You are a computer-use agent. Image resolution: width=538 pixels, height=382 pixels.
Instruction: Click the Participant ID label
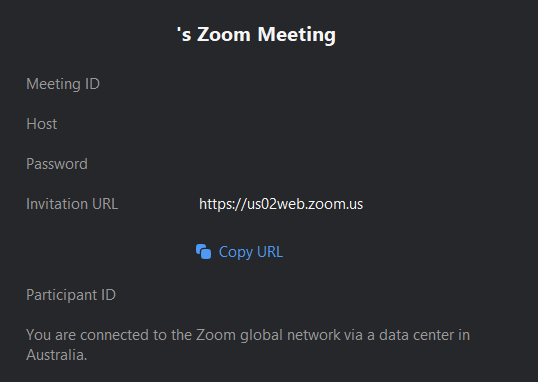point(71,295)
